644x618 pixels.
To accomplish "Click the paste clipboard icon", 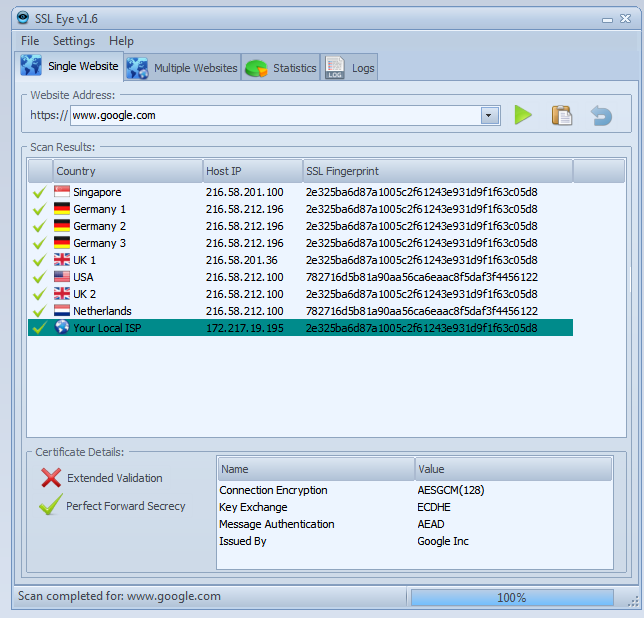I will click(x=562, y=115).
